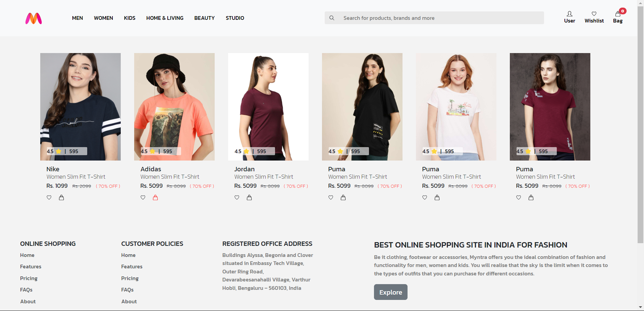This screenshot has height=311, width=644.
Task: Click the red bag icon under Adidas
Action: 155,197
